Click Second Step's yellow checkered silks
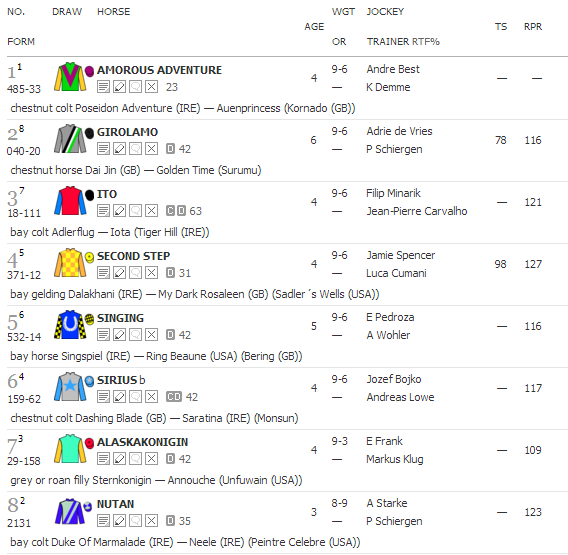568x555 pixels. point(70,263)
